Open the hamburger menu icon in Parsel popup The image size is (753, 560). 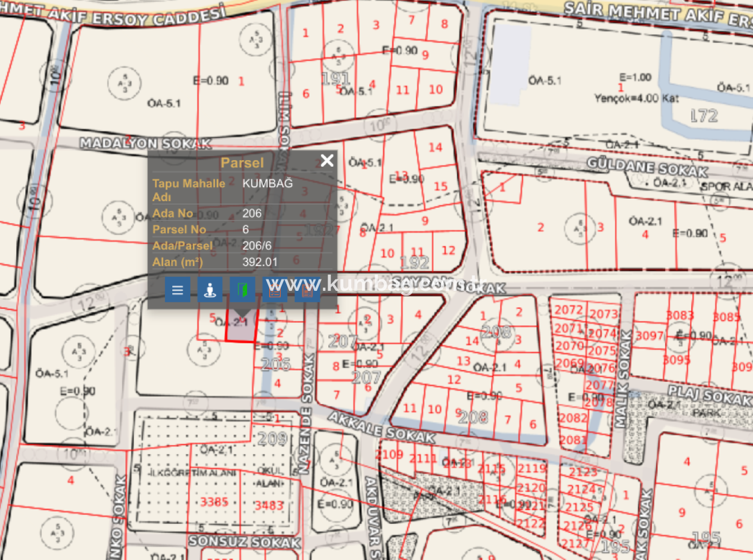[x=177, y=290]
